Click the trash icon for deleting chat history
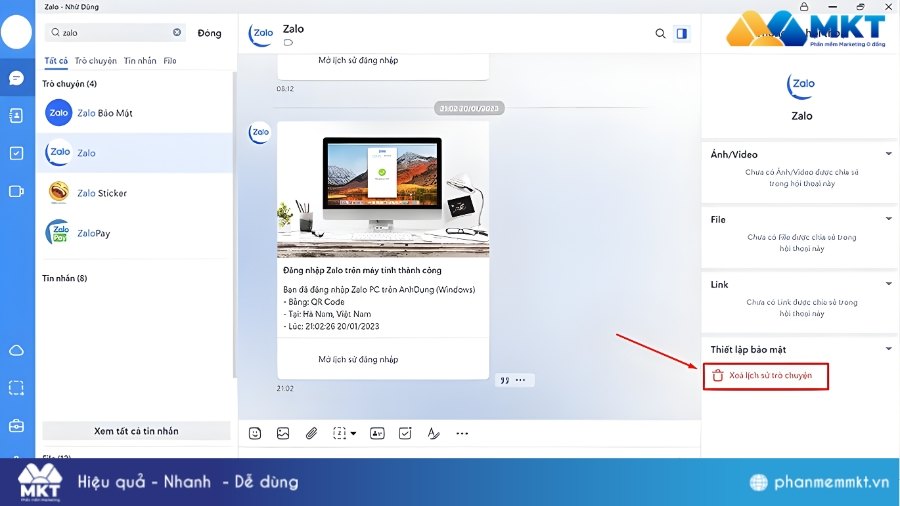900x506 pixels. click(x=717, y=376)
